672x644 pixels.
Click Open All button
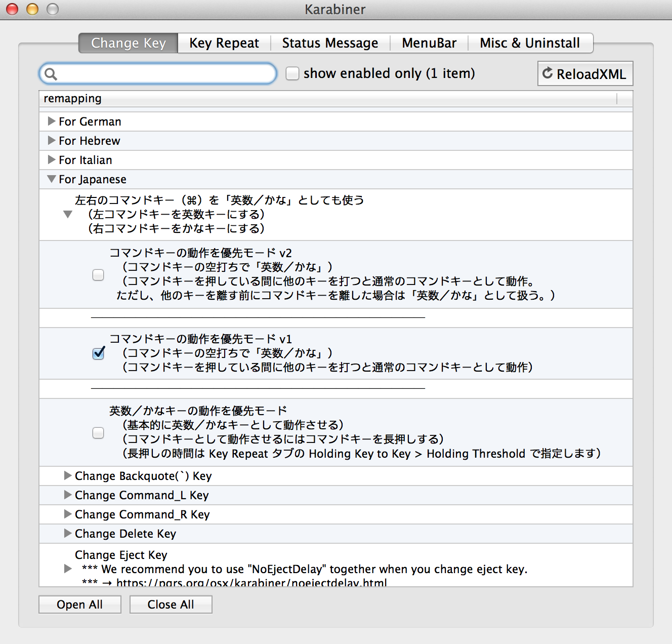click(80, 605)
